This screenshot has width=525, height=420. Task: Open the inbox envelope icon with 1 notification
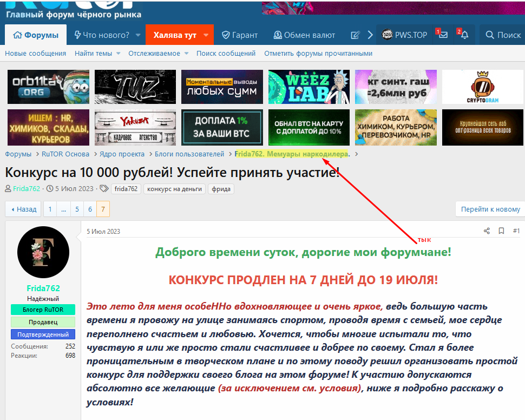[442, 35]
